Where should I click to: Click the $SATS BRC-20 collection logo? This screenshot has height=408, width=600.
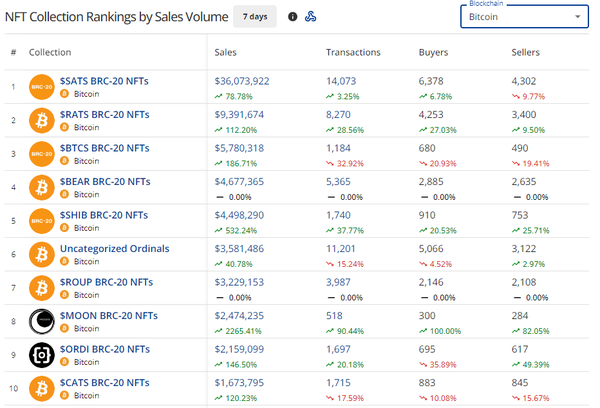pyautogui.click(x=42, y=87)
